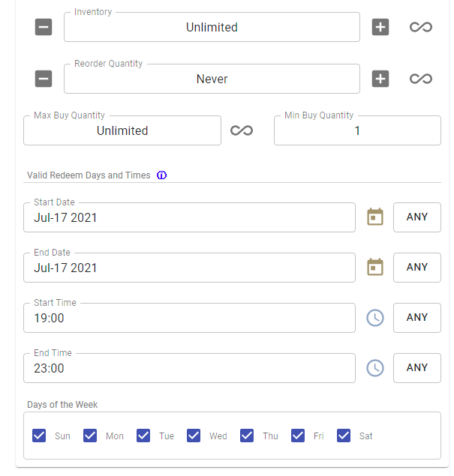
Task: Click ANY button for Start Date
Action: coord(416,217)
